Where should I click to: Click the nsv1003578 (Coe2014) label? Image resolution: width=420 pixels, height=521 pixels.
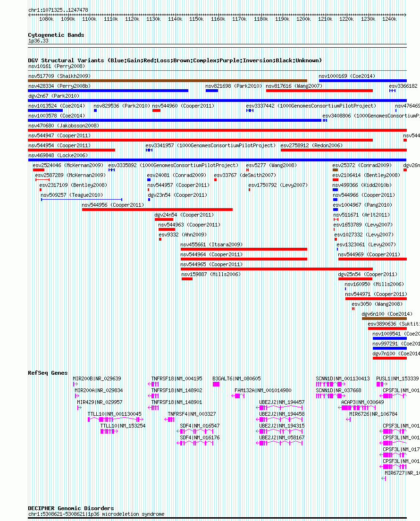pos(57,116)
